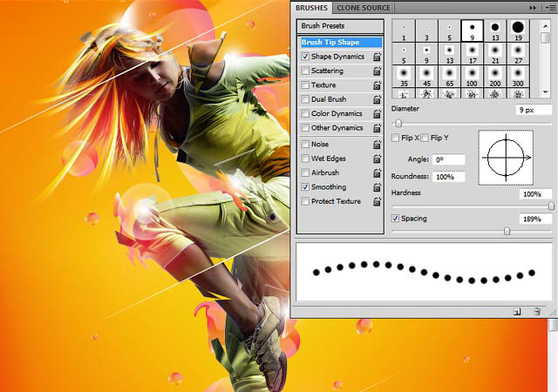This screenshot has width=558, height=392.
Task: Open Color Dynamics settings by its label
Action: (337, 113)
